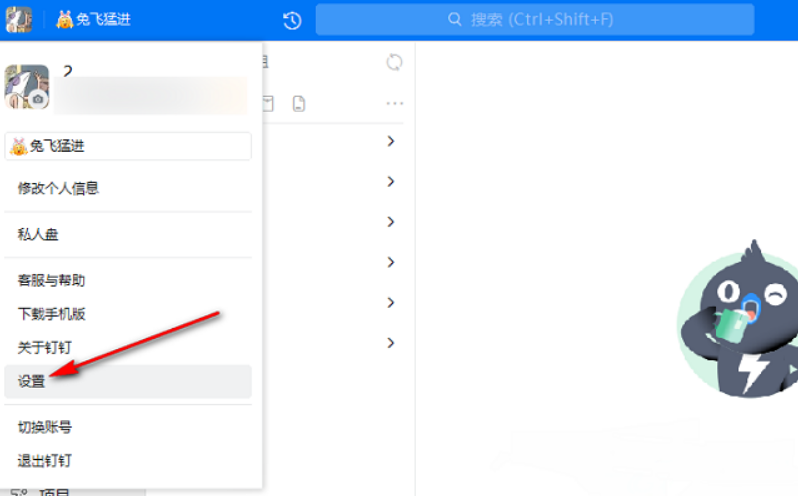This screenshot has width=798, height=496.
Task: Open the history clock icon
Action: (292, 20)
